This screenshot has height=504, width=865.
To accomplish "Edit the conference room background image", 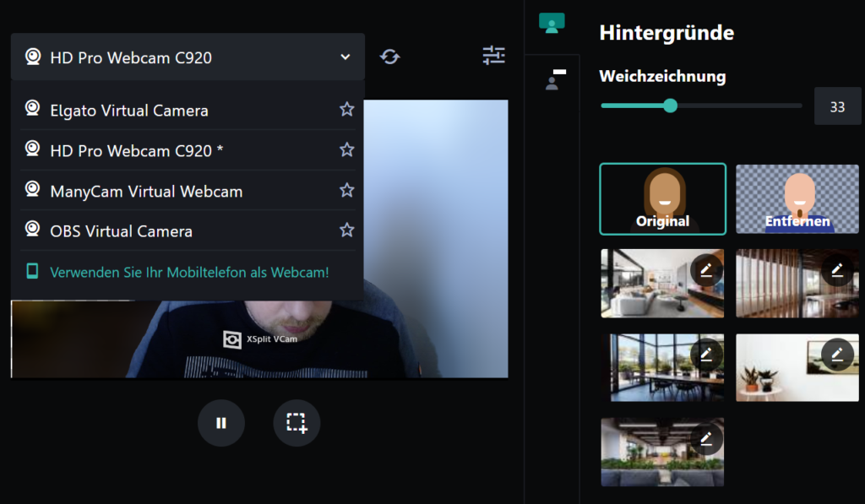I will tap(706, 354).
